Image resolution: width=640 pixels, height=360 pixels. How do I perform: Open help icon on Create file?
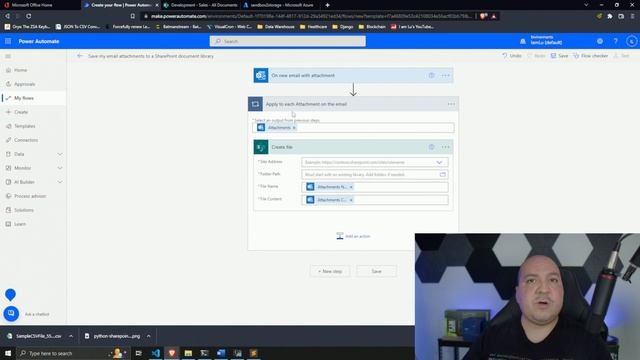point(431,147)
